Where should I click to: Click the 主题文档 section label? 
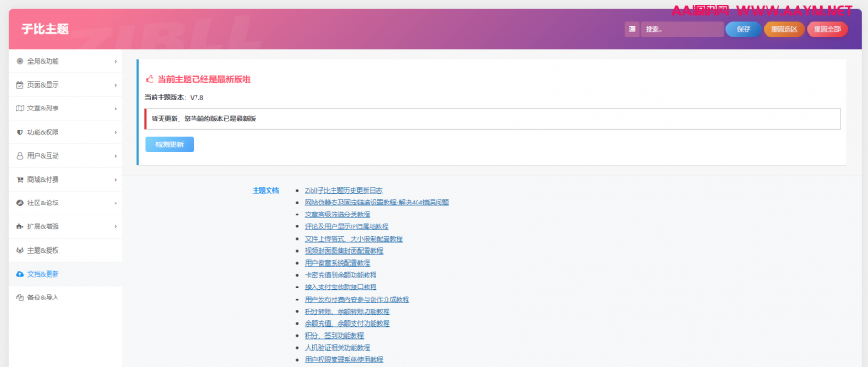[266, 190]
